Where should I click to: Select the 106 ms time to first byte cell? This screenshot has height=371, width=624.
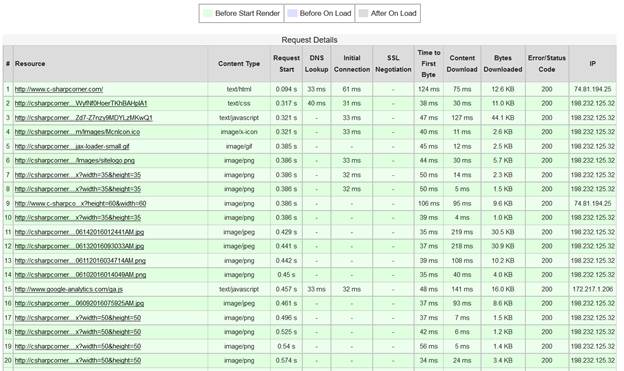(429, 203)
